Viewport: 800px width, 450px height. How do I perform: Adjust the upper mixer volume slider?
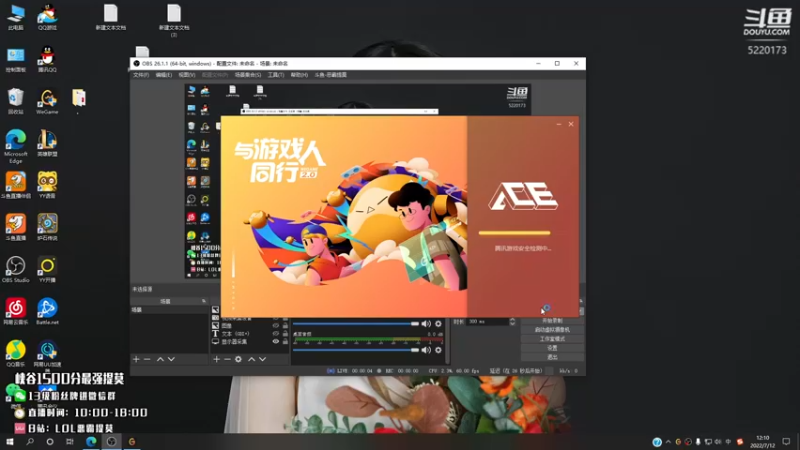pyautogui.click(x=356, y=323)
